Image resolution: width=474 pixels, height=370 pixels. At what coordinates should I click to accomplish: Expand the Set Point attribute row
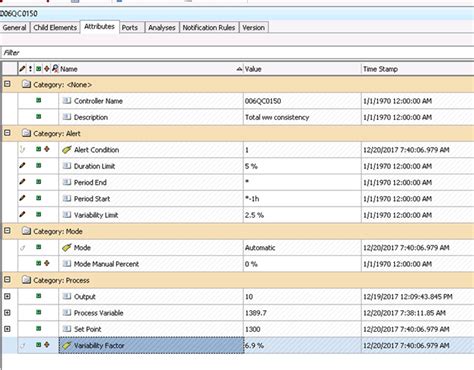tap(7, 329)
